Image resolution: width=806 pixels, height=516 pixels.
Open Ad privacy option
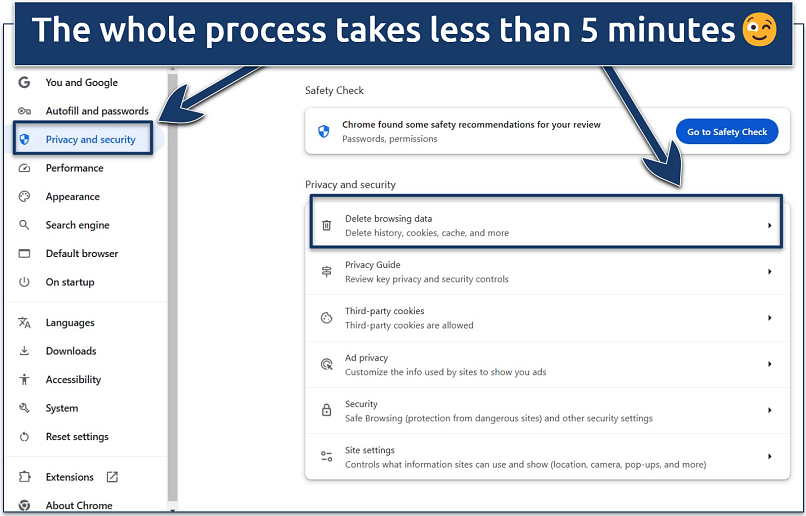pyautogui.click(x=547, y=364)
